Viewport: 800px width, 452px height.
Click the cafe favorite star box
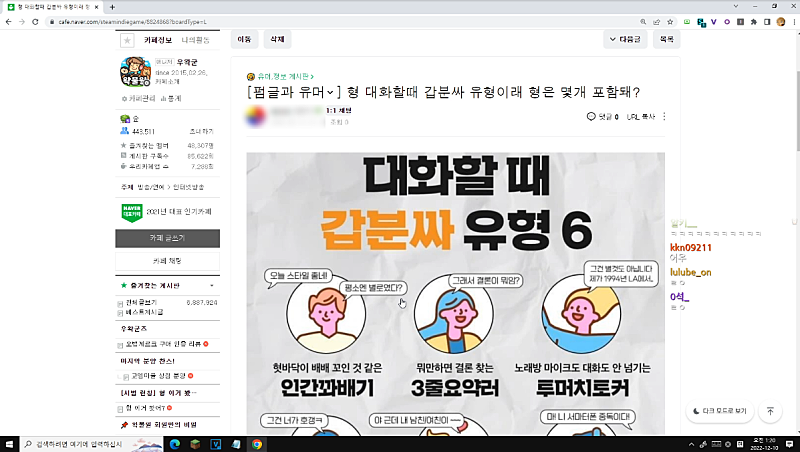(x=127, y=40)
